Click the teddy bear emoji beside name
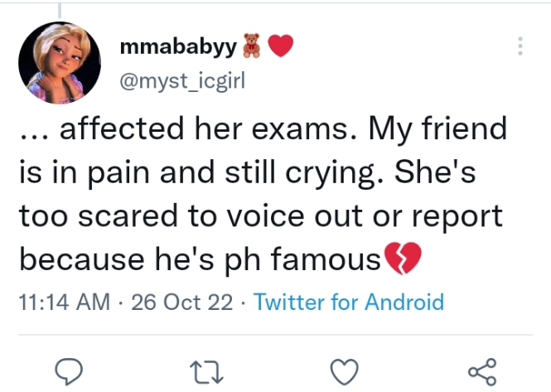Screen dimensions: 551x392 (251, 46)
